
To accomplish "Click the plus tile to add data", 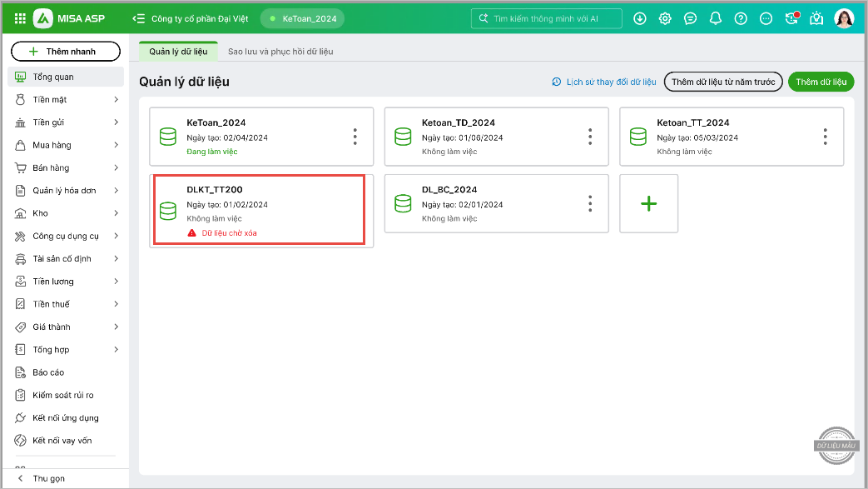I will (x=649, y=203).
